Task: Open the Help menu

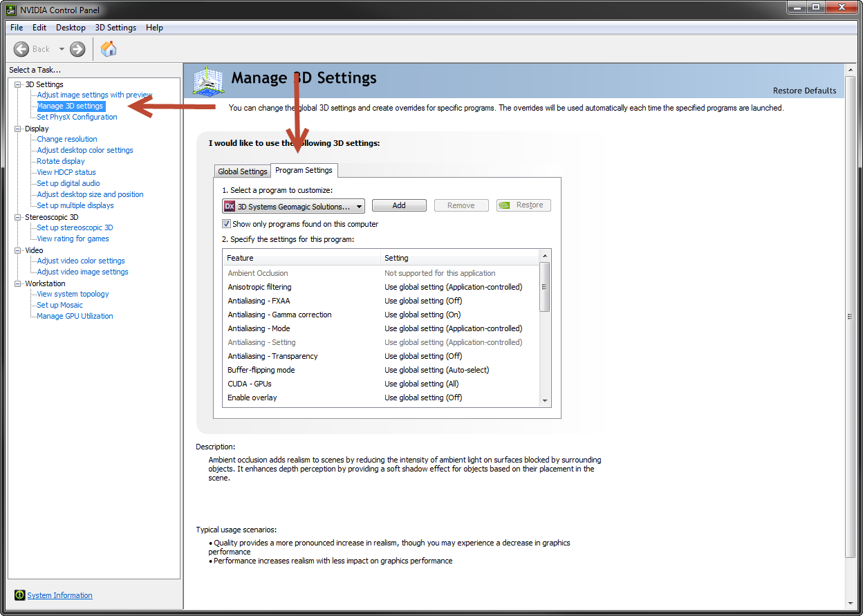Action: pos(155,28)
